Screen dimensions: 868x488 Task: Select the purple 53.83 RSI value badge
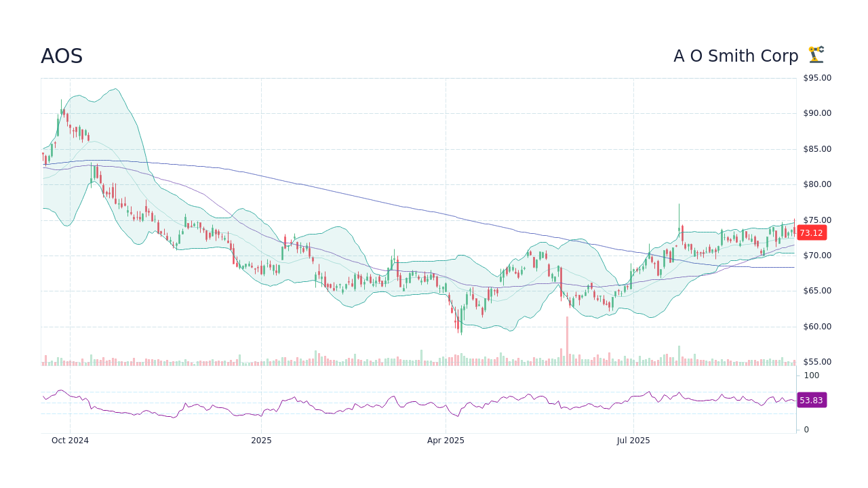point(811,400)
